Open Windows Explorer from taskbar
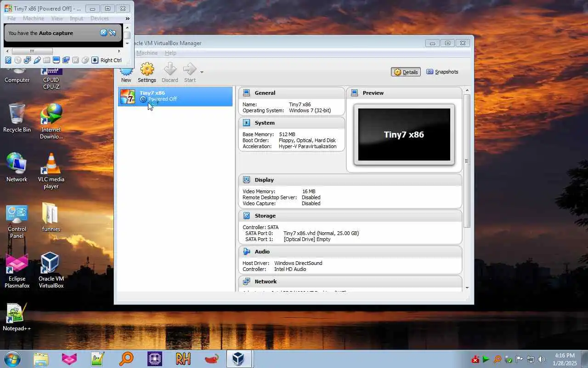This screenshot has height=368, width=588. 41,359
